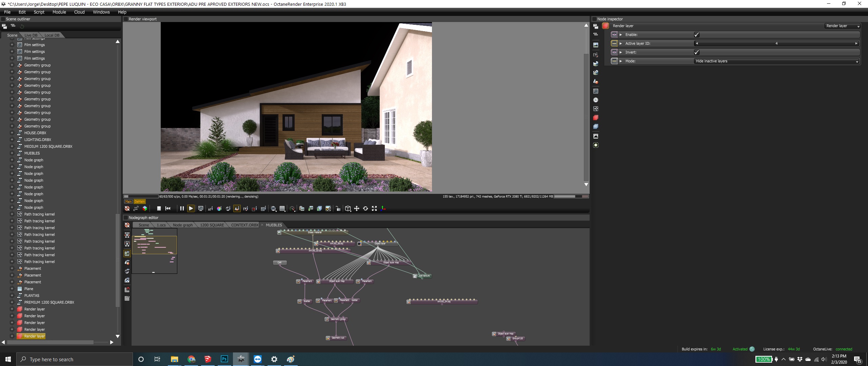
Task: Expand the HOUSE.ORBX tree item
Action: click(12, 133)
